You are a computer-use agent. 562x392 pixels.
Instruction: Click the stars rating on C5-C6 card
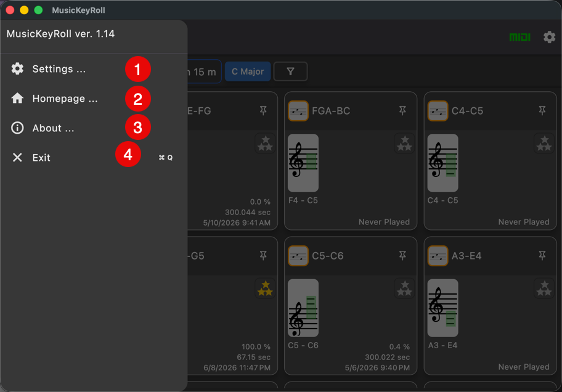point(405,288)
